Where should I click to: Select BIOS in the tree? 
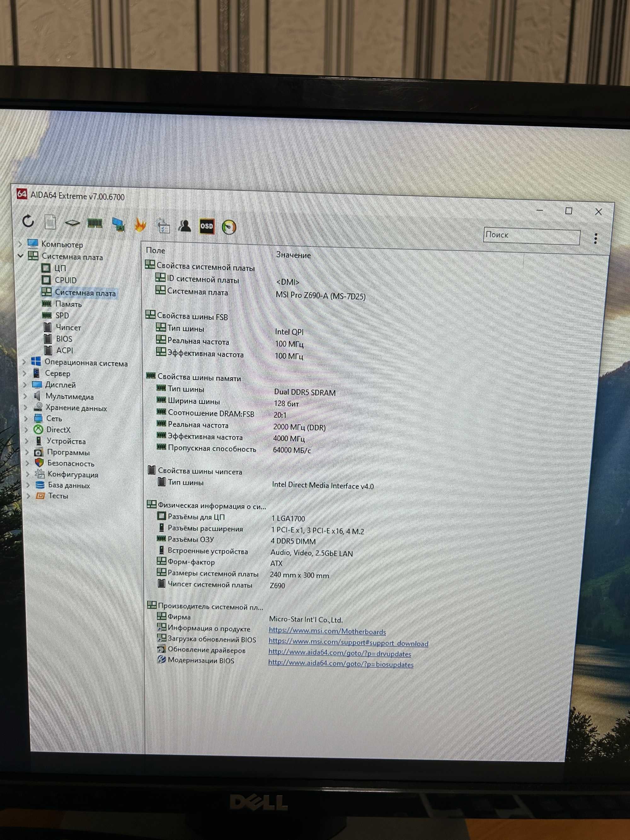click(64, 339)
